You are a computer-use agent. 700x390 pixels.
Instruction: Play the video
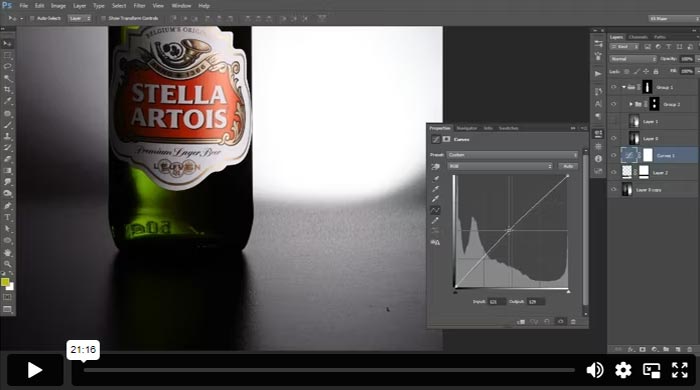(x=34, y=370)
